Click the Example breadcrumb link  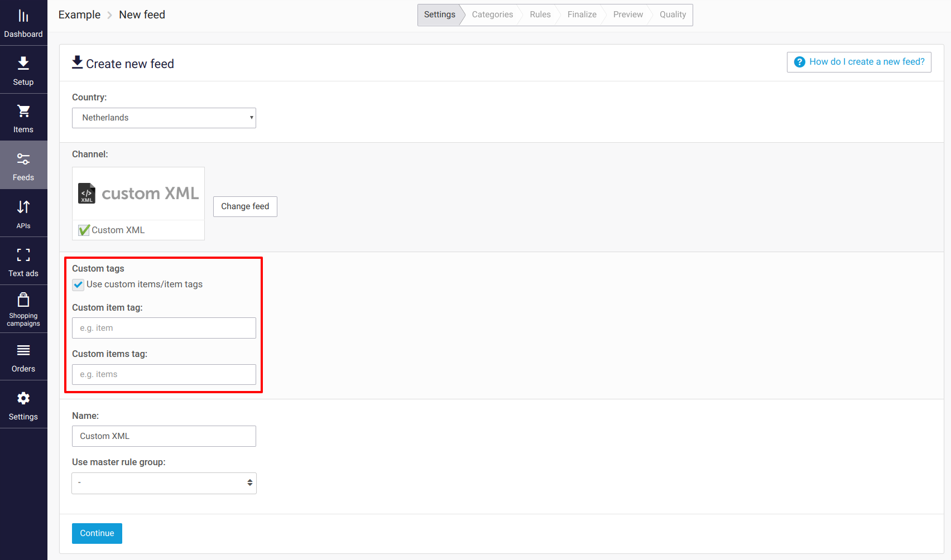79,15
